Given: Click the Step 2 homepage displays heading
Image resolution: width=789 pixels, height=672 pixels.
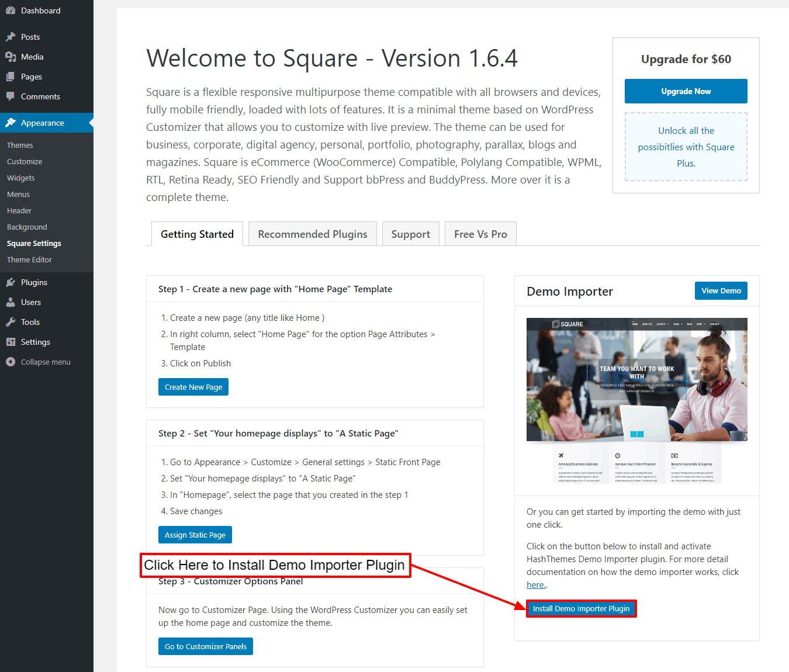Looking at the screenshot, I should tap(278, 433).
